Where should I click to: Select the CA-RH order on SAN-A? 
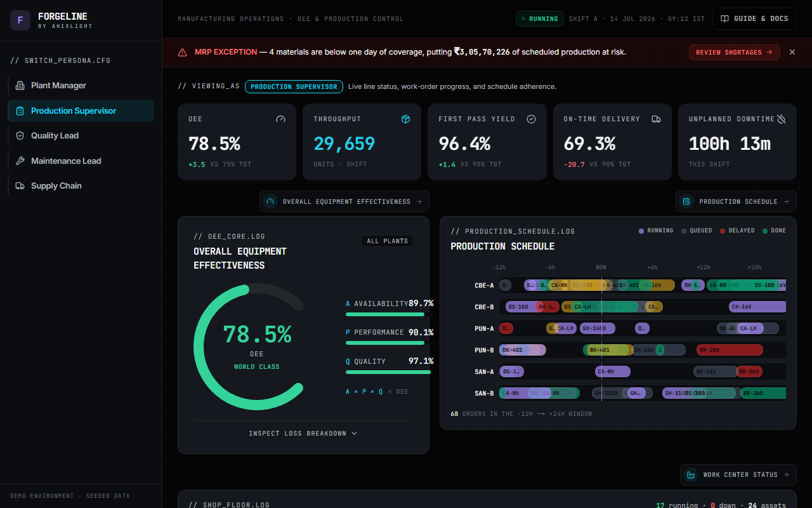613,371
